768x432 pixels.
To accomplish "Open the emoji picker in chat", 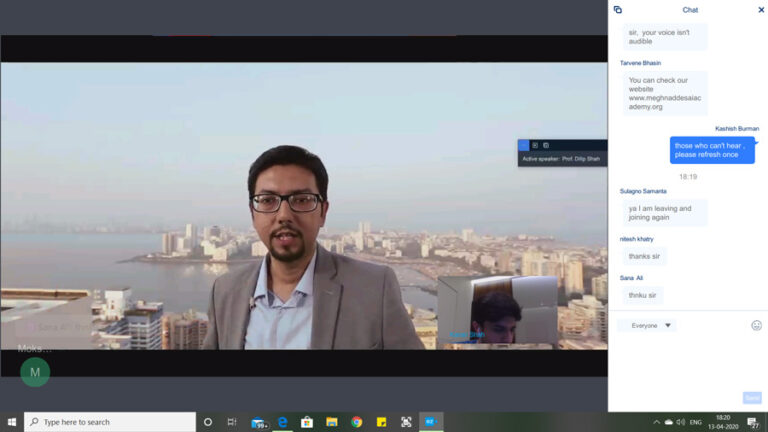I will pyautogui.click(x=756, y=325).
